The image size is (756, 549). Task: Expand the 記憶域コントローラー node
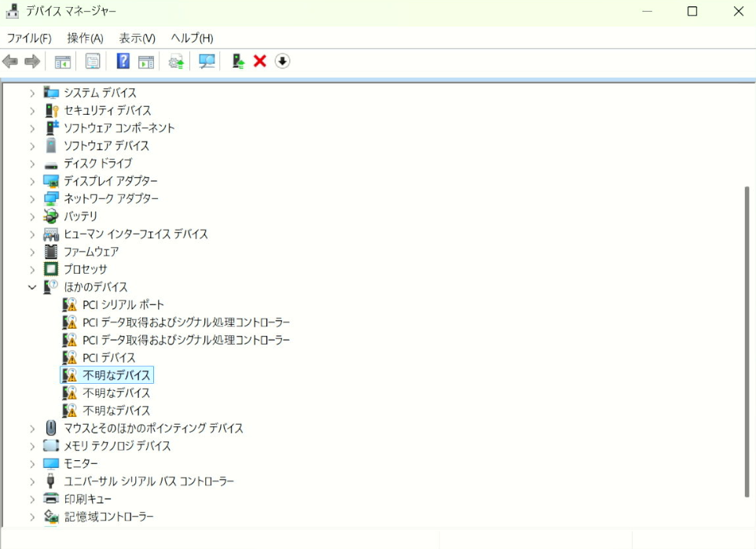[x=31, y=517]
